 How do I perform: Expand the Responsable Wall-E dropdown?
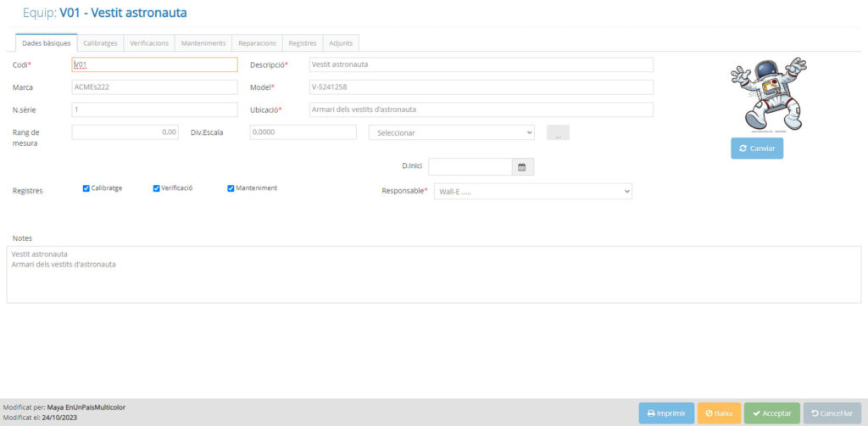pos(533,192)
